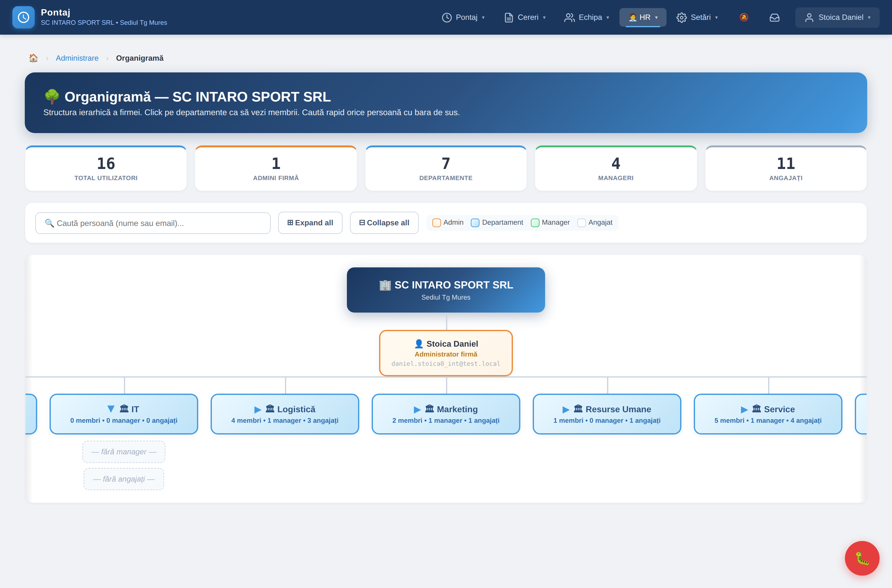The height and width of the screenshot is (588, 892).
Task: Open the Pontaj menu
Action: [463, 18]
